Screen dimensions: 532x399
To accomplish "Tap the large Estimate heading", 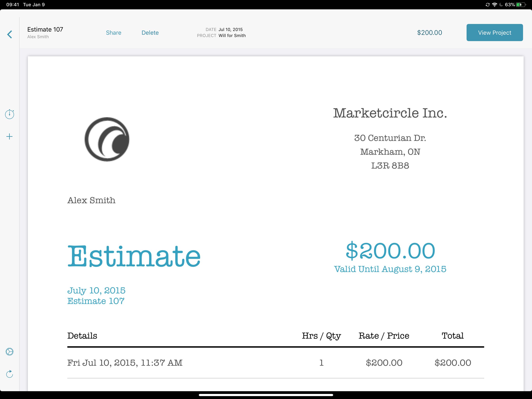I will (134, 256).
